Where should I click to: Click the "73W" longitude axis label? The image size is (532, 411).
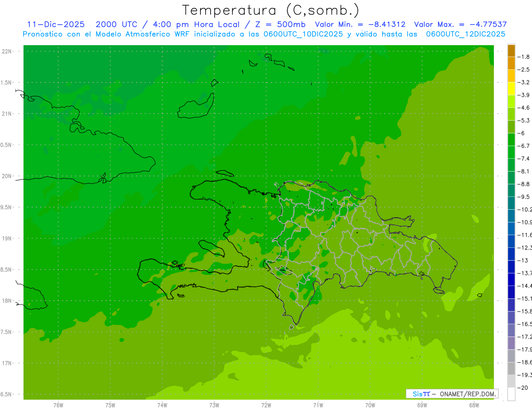point(214,405)
